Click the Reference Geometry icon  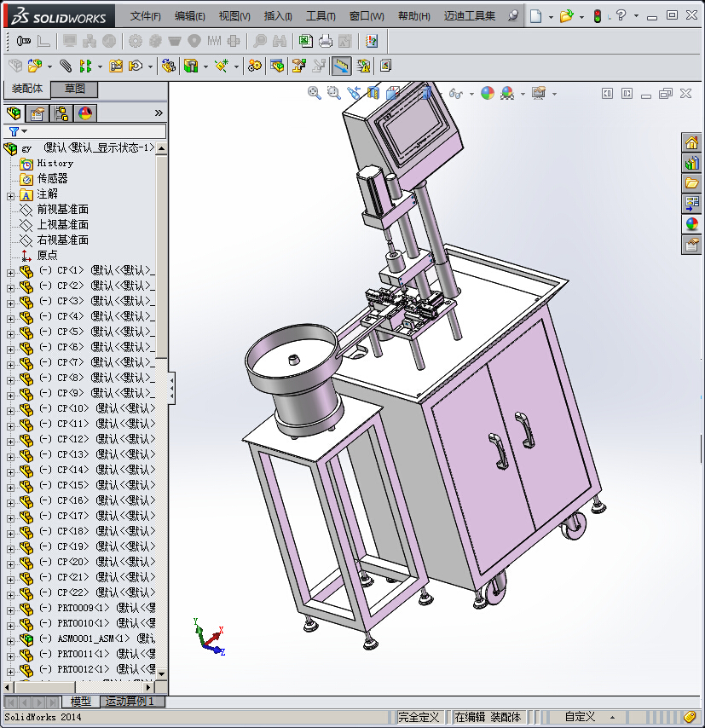coord(222,66)
